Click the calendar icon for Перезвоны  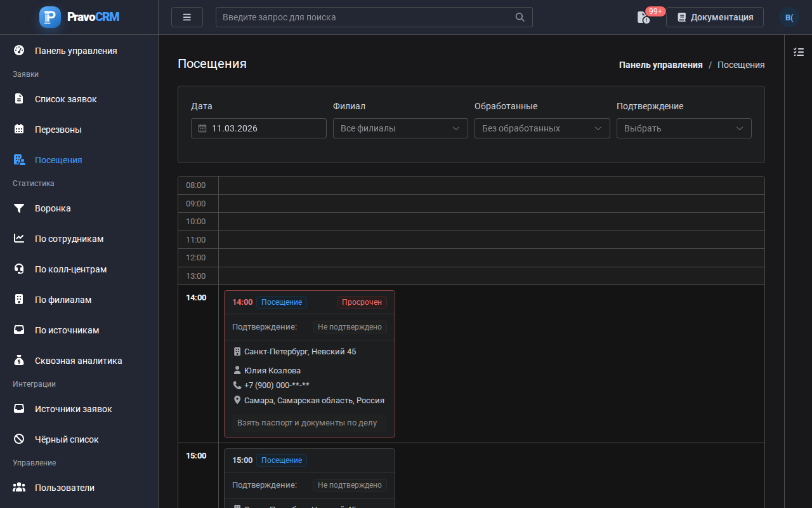[x=19, y=130]
